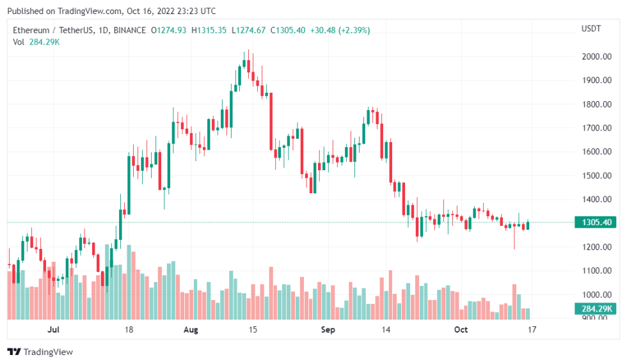Select the Oct marker on time axis

coord(461,330)
